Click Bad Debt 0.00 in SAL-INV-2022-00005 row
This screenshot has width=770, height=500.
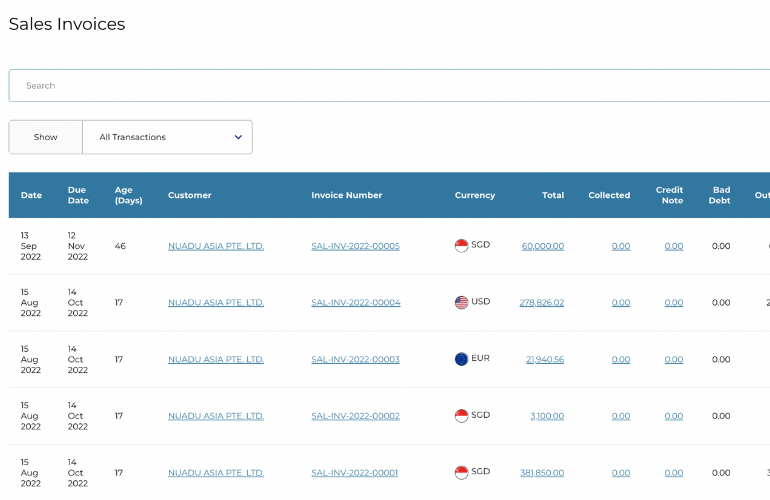[721, 246]
